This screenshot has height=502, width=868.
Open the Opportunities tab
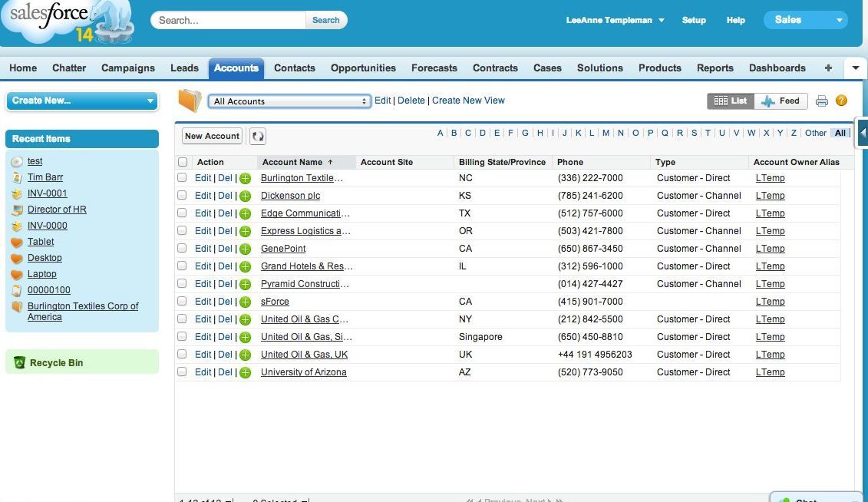(363, 68)
